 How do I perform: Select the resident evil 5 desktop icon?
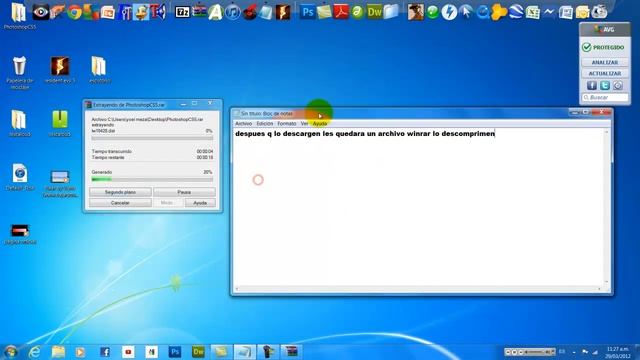click(x=60, y=70)
